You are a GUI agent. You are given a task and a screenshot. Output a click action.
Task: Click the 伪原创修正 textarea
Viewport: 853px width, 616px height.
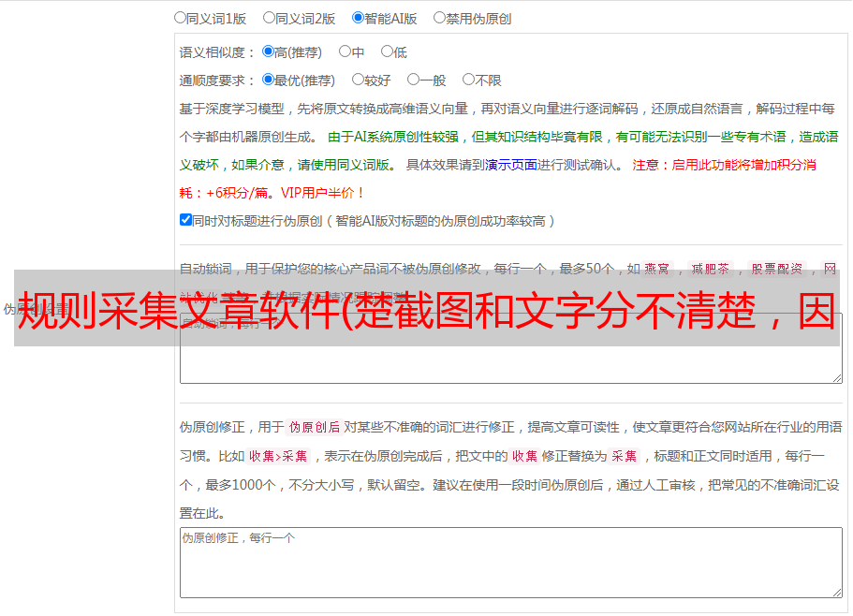pyautogui.click(x=511, y=563)
